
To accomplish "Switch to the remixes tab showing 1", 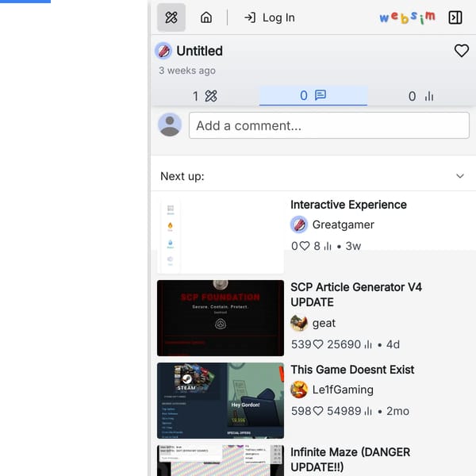I will click(205, 96).
